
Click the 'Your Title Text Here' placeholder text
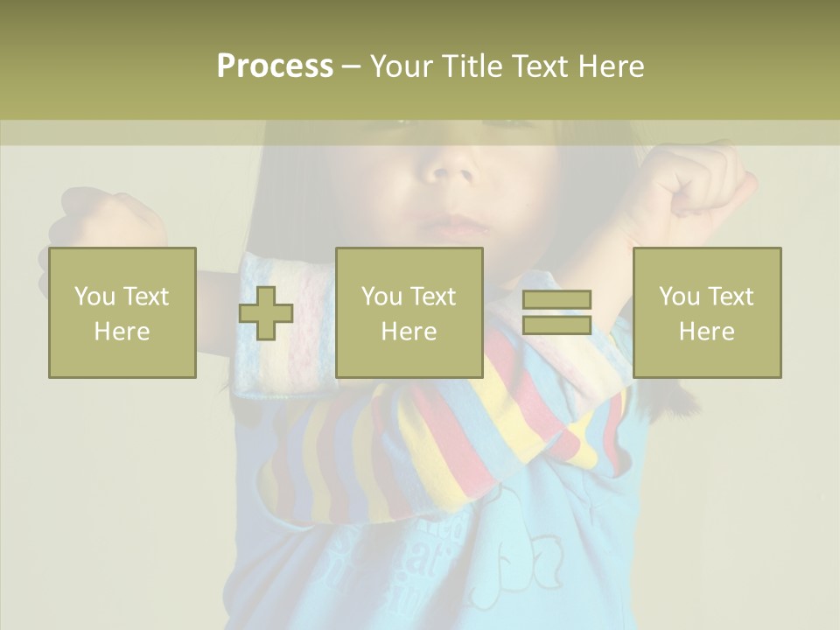[507, 66]
